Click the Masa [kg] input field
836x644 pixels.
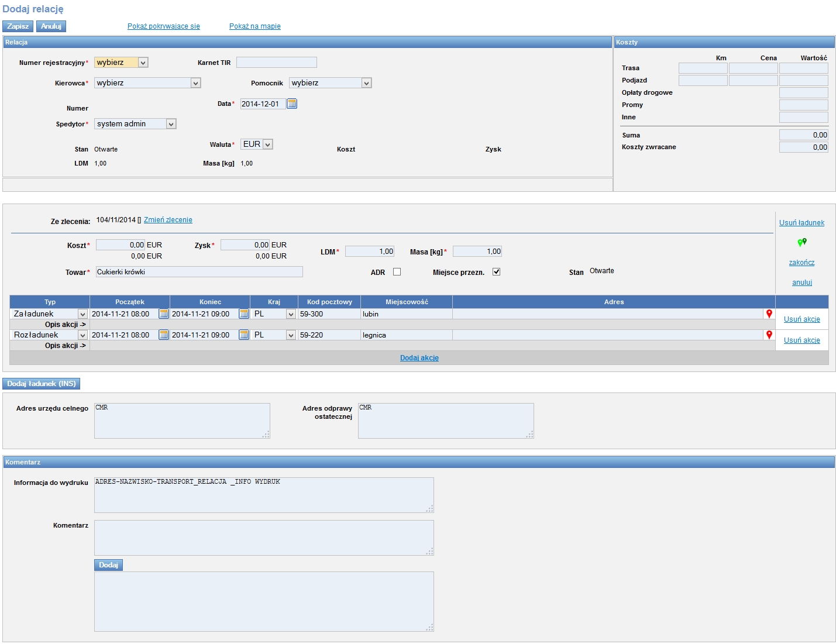(x=477, y=252)
